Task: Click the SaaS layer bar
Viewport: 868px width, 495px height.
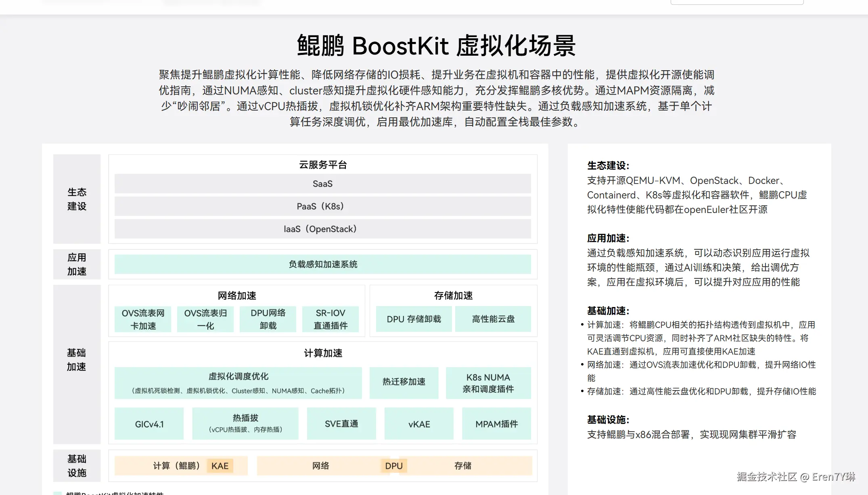Action: [x=322, y=184]
